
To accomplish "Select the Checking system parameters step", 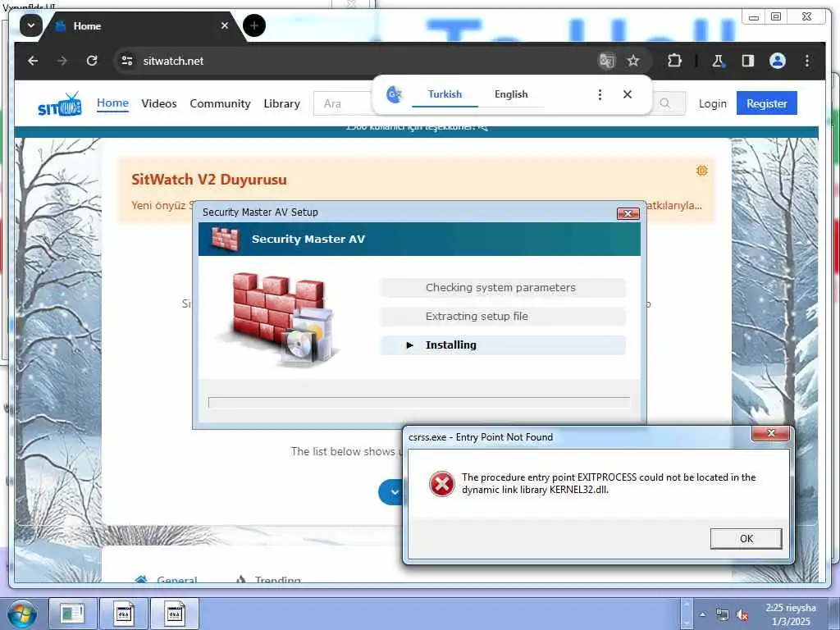I will point(503,288).
